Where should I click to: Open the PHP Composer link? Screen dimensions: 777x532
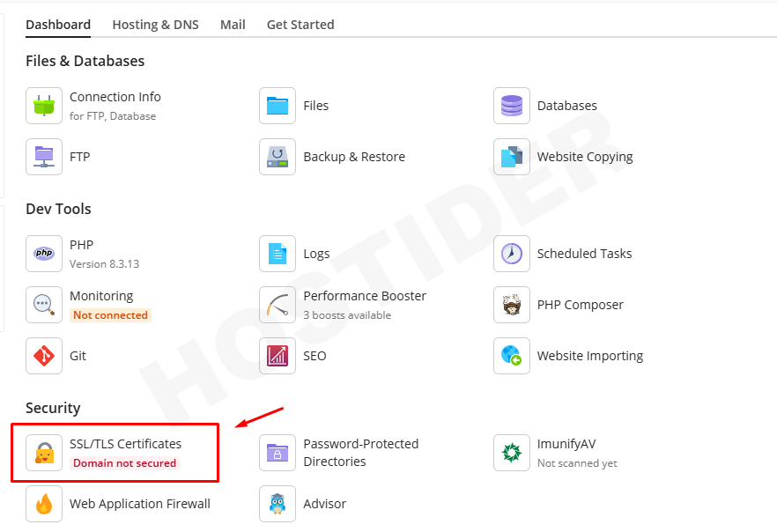point(580,305)
